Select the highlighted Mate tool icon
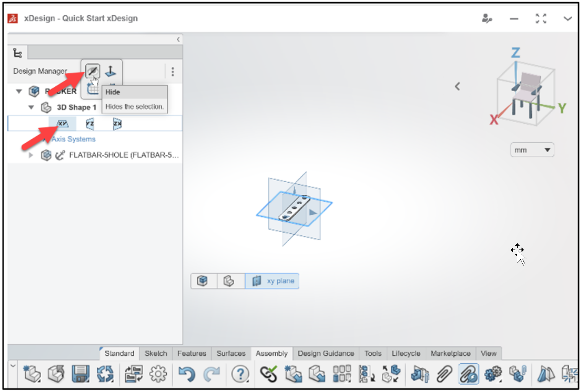 coord(468,374)
